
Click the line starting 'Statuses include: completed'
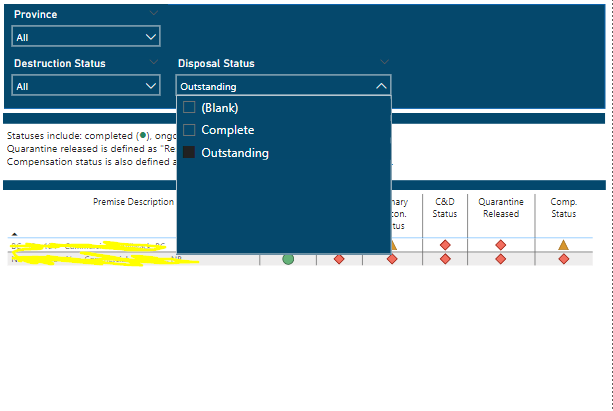click(x=91, y=136)
